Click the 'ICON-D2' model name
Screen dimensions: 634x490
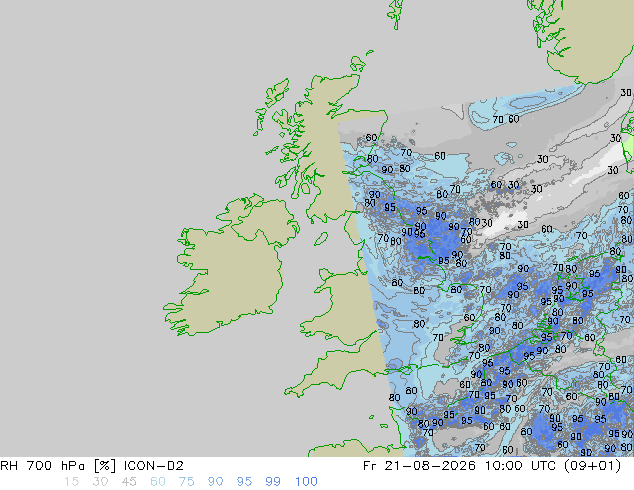(x=154, y=466)
